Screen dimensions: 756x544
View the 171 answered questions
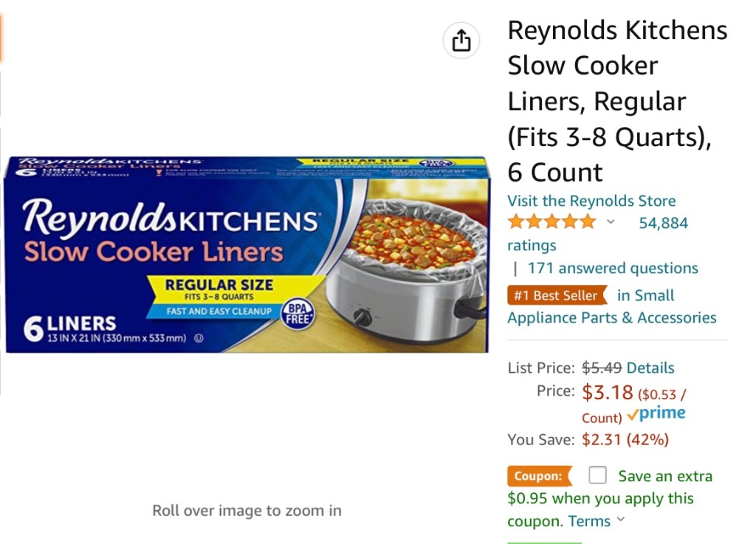tap(612, 268)
